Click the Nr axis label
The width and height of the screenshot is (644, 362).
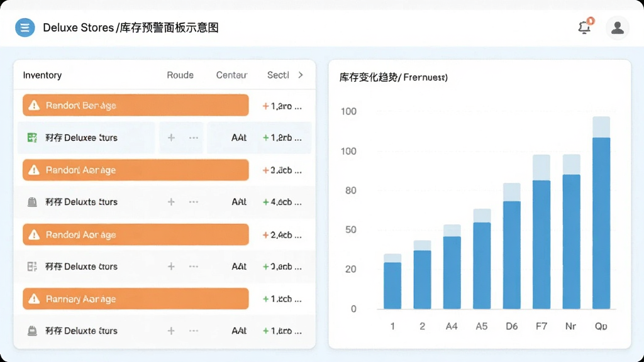tap(570, 326)
